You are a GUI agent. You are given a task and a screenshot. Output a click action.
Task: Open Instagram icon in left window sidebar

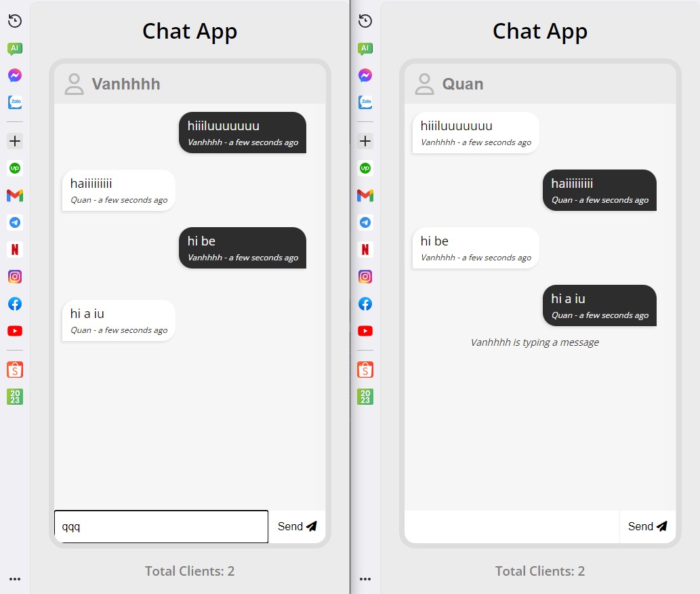tap(15, 277)
